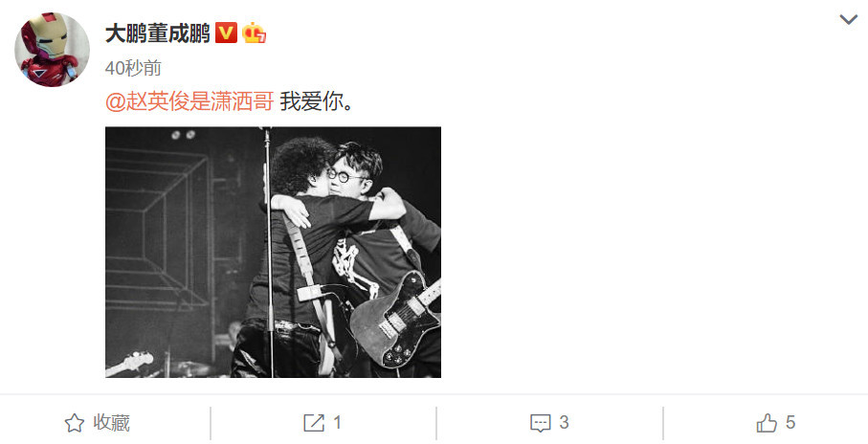Click the Iron Man profile avatar
The width and height of the screenshot is (868, 444).
point(52,50)
